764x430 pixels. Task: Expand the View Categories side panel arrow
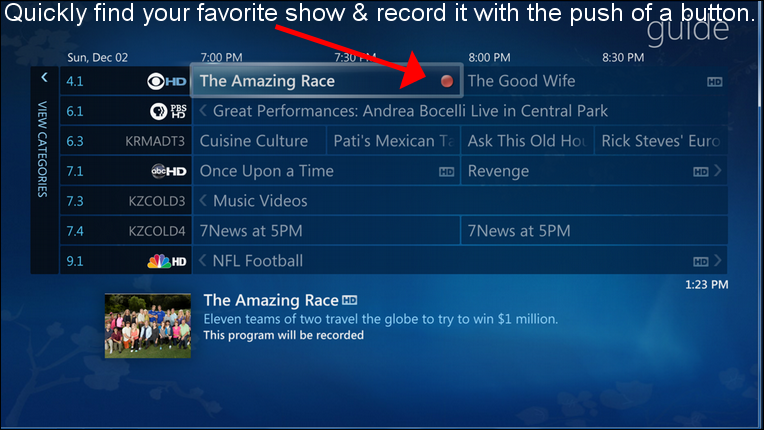tap(44, 77)
